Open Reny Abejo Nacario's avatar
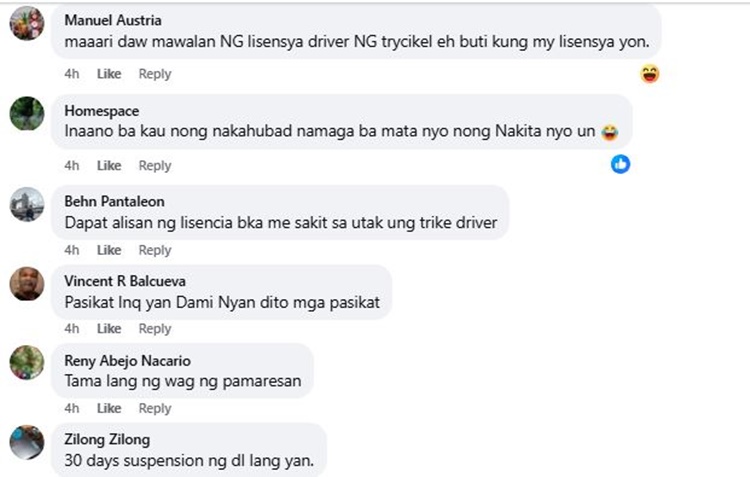 point(27,363)
